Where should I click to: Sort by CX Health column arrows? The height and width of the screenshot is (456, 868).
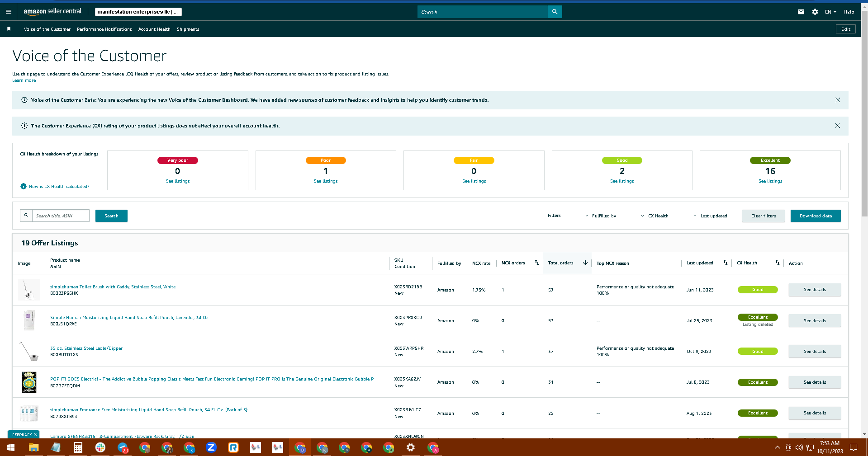778,263
